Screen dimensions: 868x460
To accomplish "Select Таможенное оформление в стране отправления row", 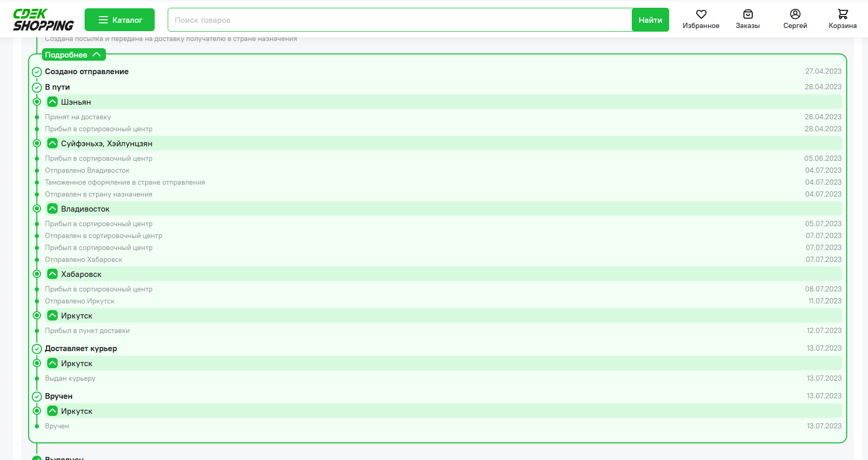I will [x=443, y=182].
